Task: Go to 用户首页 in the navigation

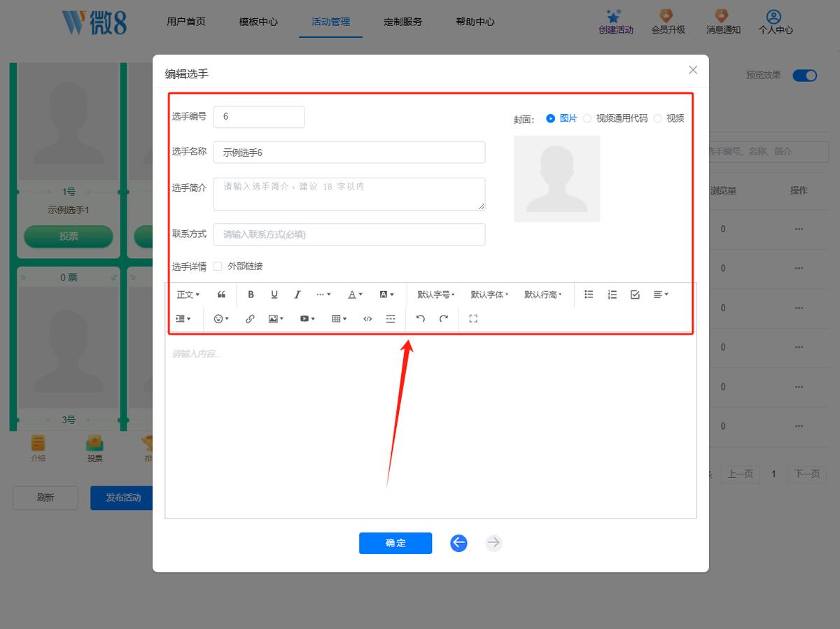Action: [186, 22]
